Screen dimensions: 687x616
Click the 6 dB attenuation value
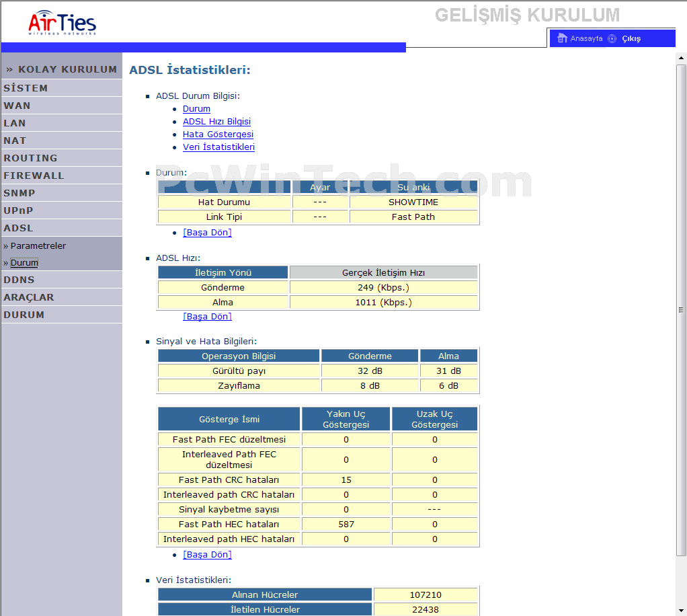[x=448, y=386]
